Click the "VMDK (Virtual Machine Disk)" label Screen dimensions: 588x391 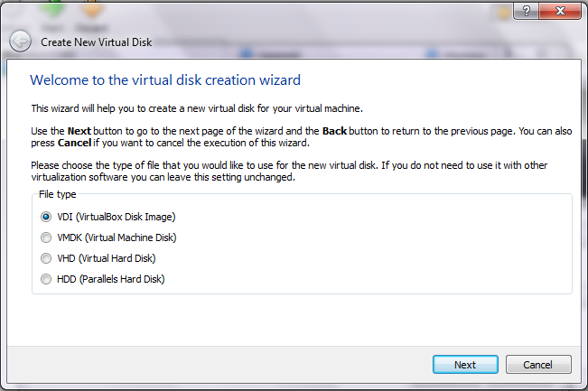(116, 237)
